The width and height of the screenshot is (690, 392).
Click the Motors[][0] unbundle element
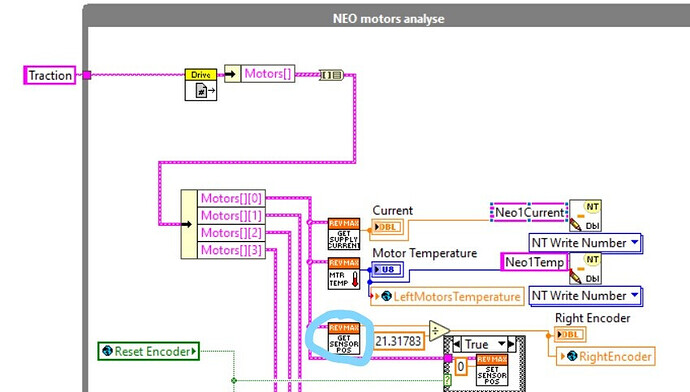pyautogui.click(x=231, y=198)
